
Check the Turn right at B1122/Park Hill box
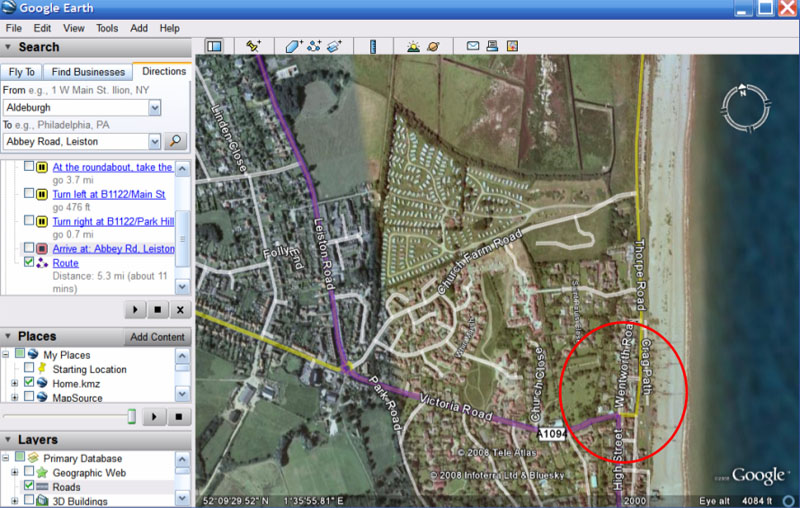click(29, 220)
